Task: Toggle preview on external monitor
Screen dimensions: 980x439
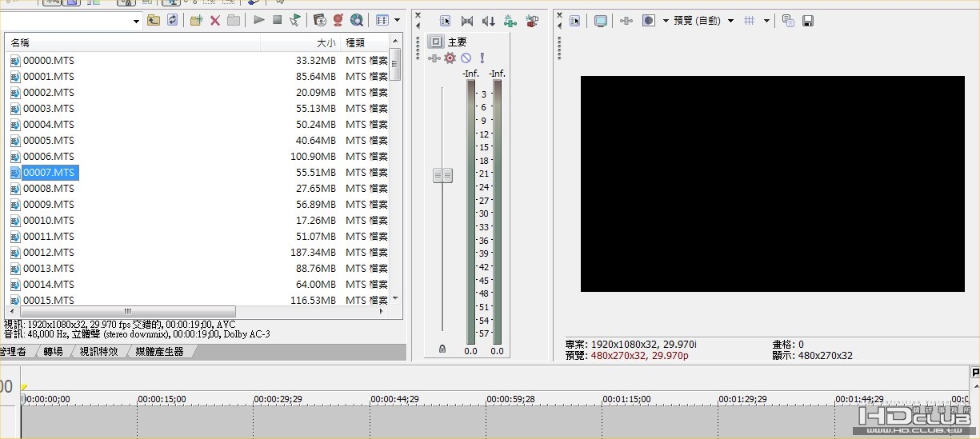Action: coord(601,21)
